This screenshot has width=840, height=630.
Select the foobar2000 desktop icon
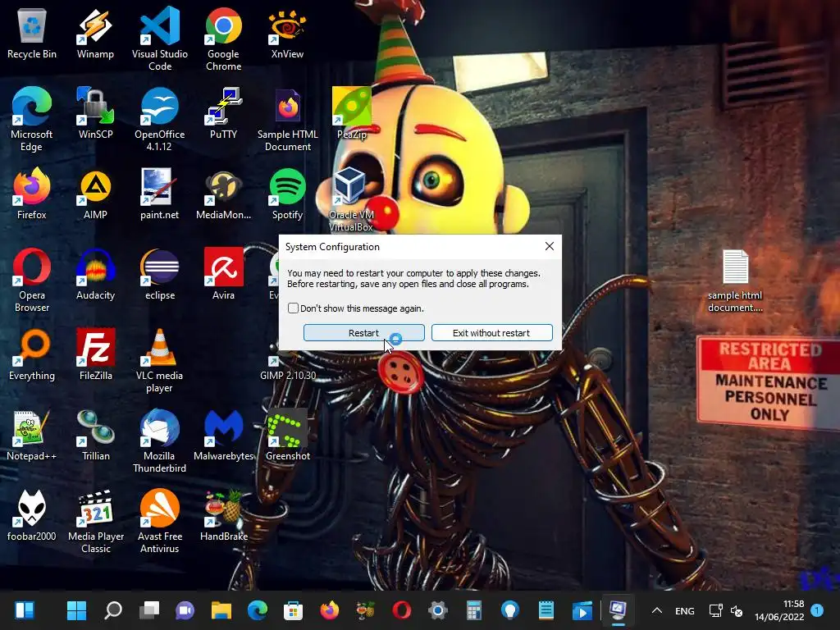coord(32,515)
